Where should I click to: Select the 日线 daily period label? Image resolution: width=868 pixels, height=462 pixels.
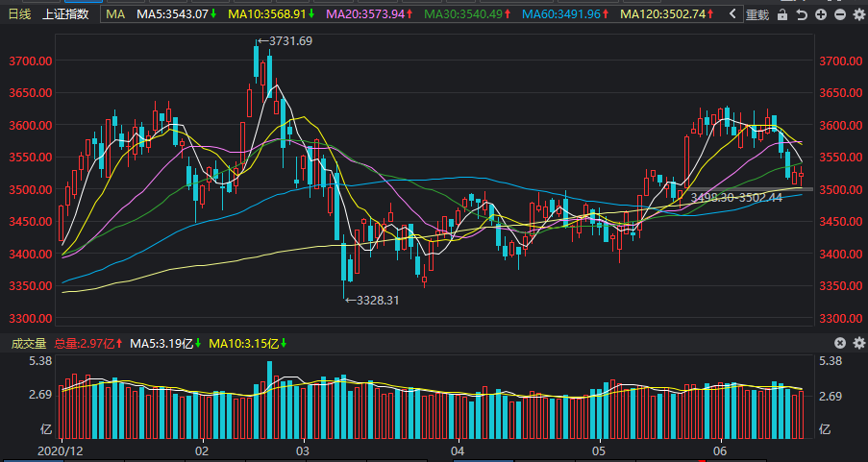pos(20,14)
